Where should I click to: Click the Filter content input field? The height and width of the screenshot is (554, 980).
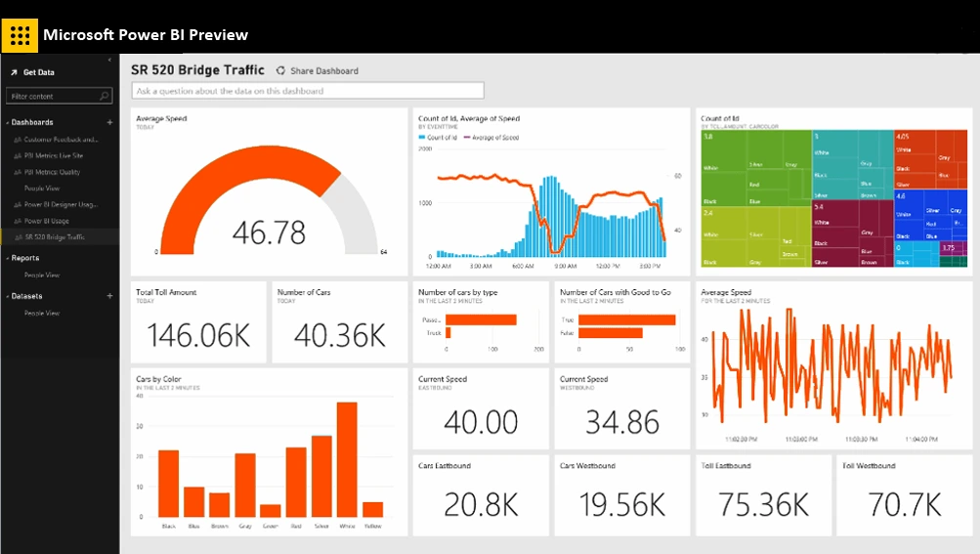click(x=60, y=97)
